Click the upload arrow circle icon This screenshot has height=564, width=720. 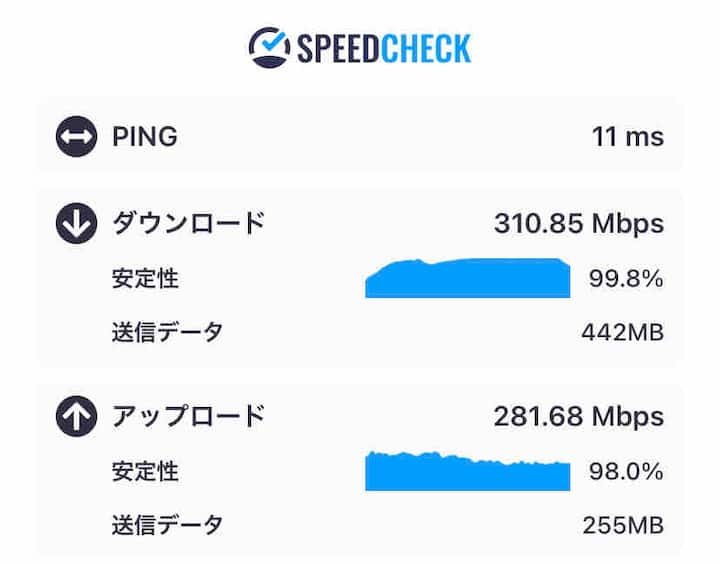pyautogui.click(x=76, y=415)
